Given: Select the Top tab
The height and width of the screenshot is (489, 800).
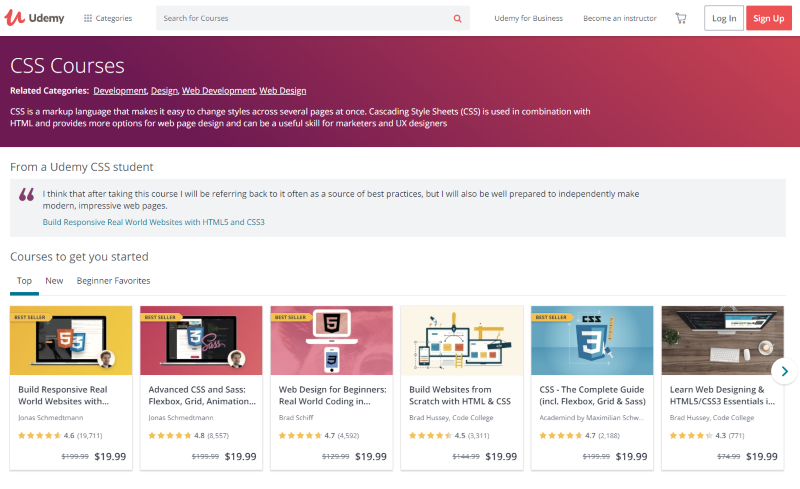Looking at the screenshot, I should (24, 281).
